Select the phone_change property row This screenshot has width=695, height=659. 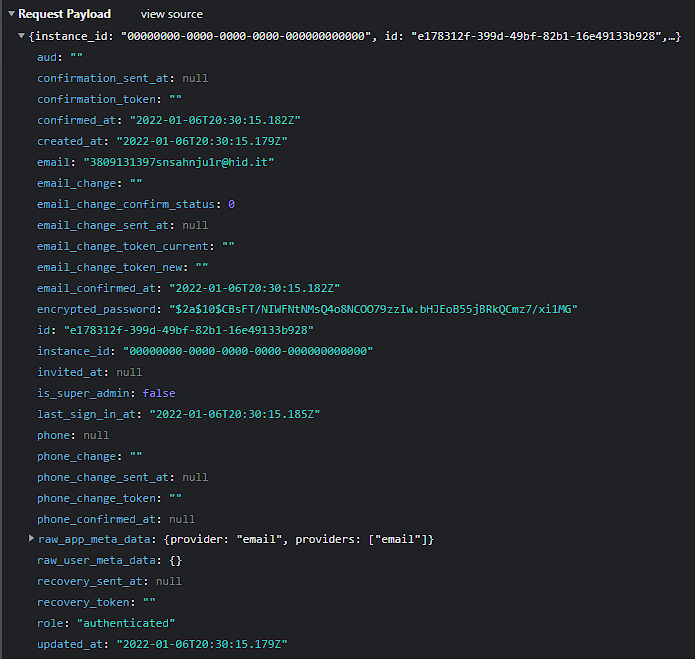90,456
